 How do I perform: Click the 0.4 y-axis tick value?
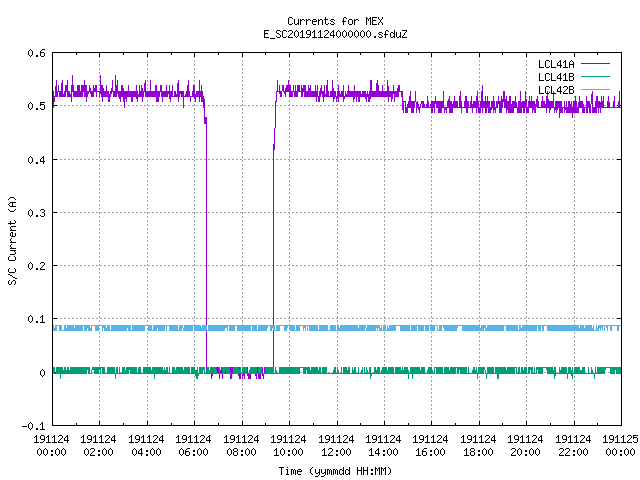pyautogui.click(x=36, y=160)
